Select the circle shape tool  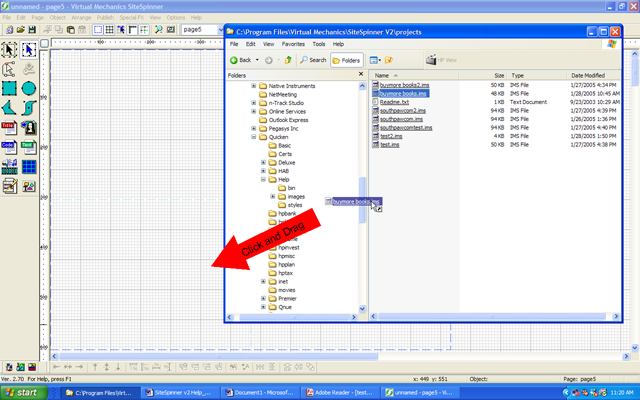29,89
